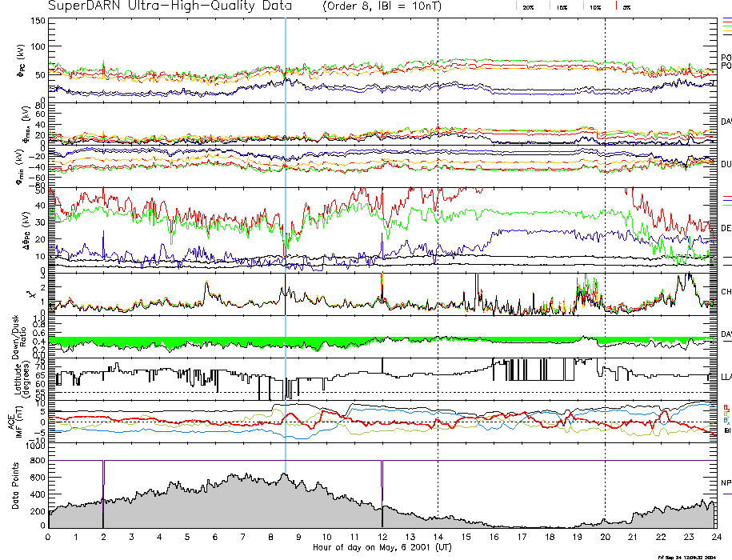The height and width of the screenshot is (560, 732).
Task: Click the purple spike at hour 12
Action: pos(382,480)
